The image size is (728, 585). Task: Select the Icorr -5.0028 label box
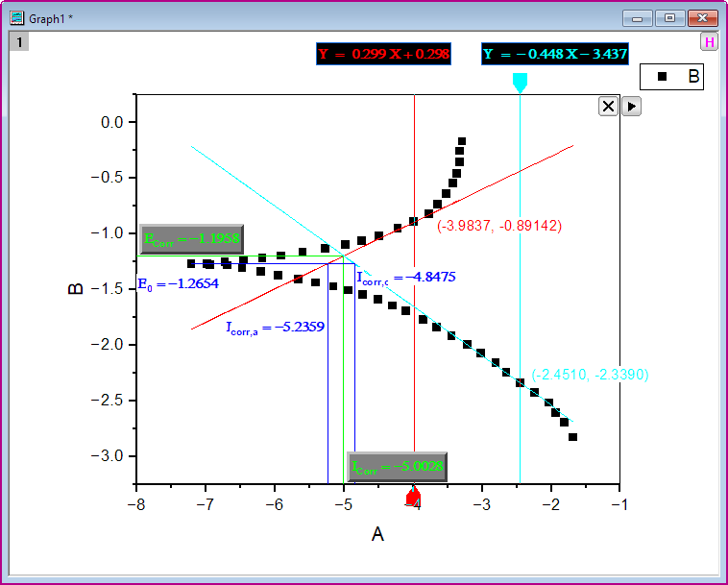[x=397, y=467]
